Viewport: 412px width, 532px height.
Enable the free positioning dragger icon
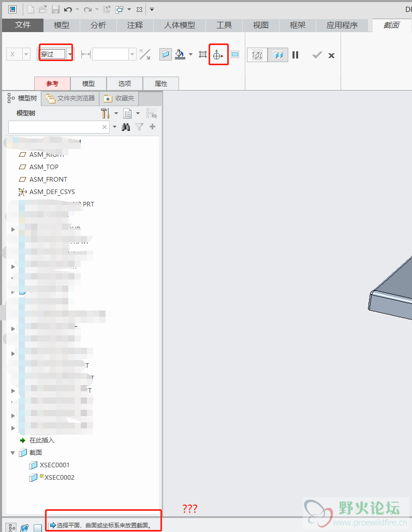[218, 54]
